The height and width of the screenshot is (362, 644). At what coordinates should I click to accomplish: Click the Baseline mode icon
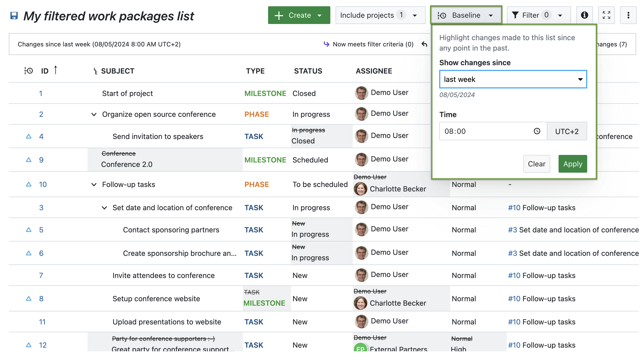pos(442,15)
